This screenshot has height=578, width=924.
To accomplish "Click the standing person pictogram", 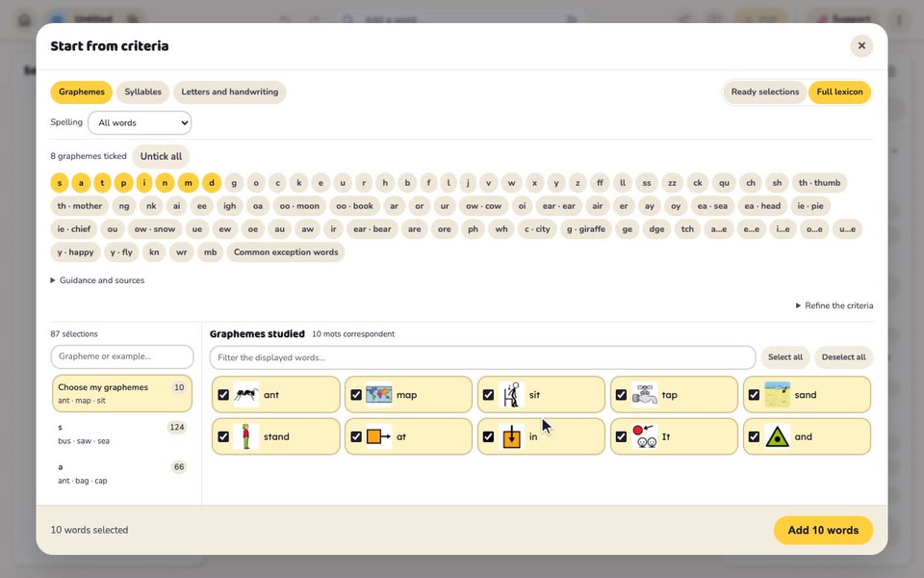I will (245, 436).
